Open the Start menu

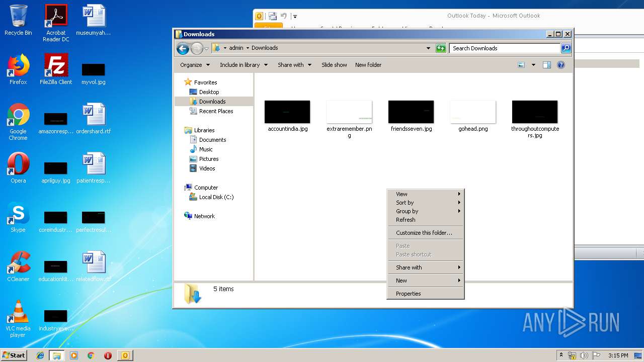(x=14, y=355)
